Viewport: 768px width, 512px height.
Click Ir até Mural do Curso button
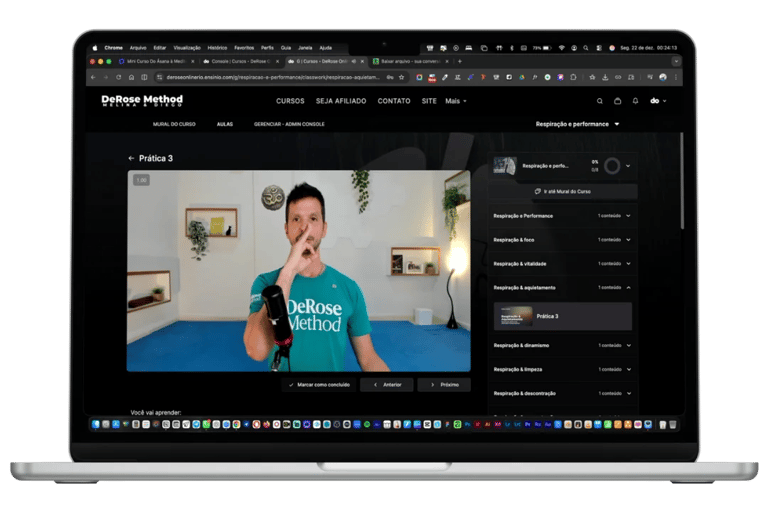pos(562,192)
